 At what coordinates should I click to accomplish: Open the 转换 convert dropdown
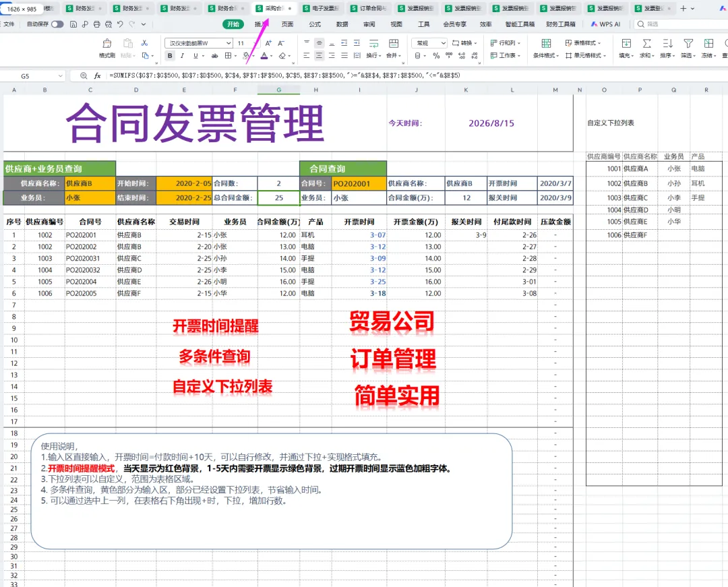(x=464, y=42)
